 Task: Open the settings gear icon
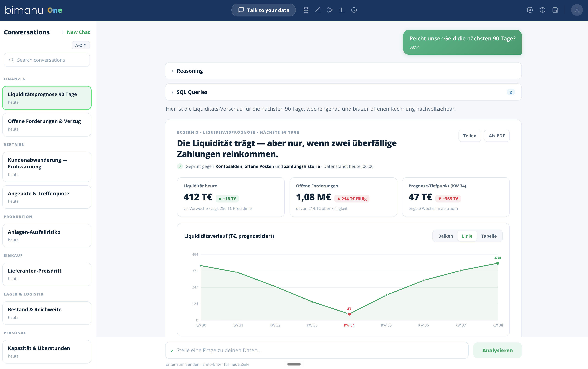point(530,10)
